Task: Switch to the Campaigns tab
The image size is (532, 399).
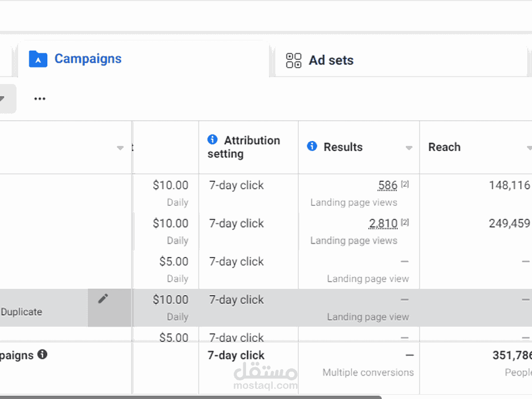Action: point(88,59)
